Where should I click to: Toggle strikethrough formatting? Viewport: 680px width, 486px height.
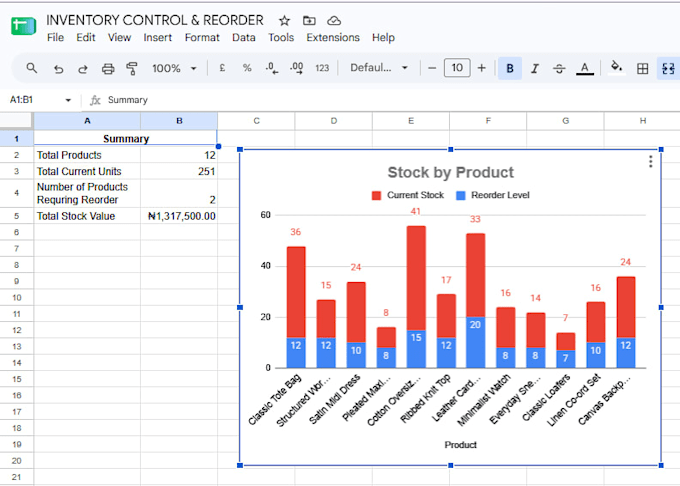(559, 68)
